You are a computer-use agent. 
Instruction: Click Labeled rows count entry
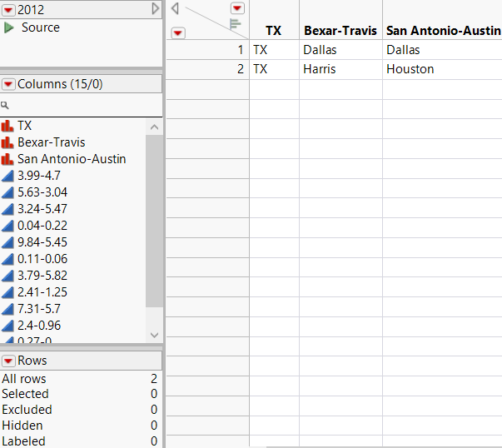79,441
